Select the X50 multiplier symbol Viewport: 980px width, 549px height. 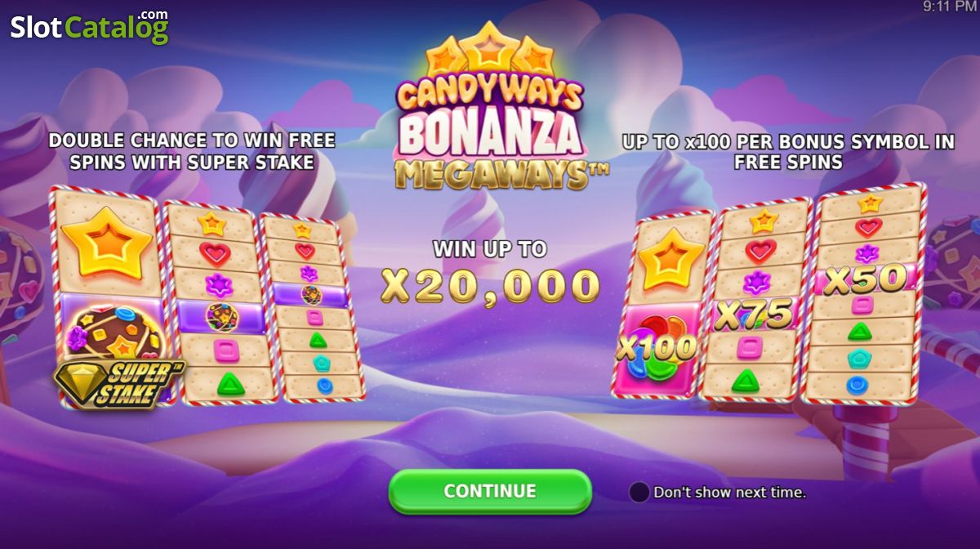[x=865, y=279]
